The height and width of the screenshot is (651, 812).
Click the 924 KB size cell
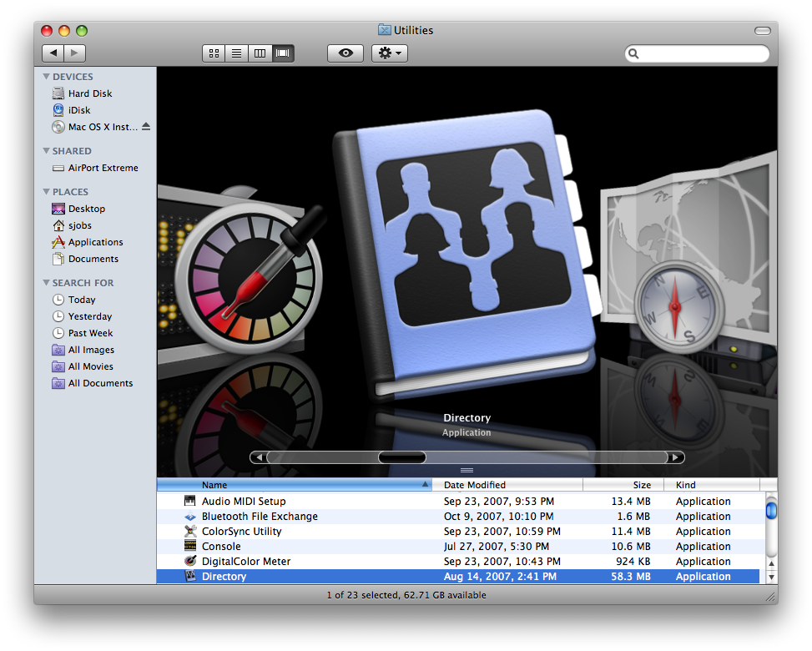633,562
